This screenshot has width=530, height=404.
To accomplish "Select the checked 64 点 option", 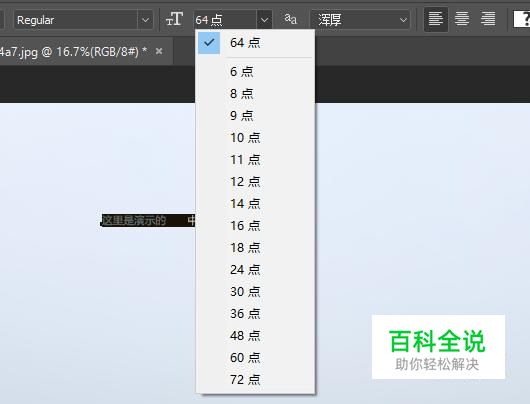I will 255,43.
